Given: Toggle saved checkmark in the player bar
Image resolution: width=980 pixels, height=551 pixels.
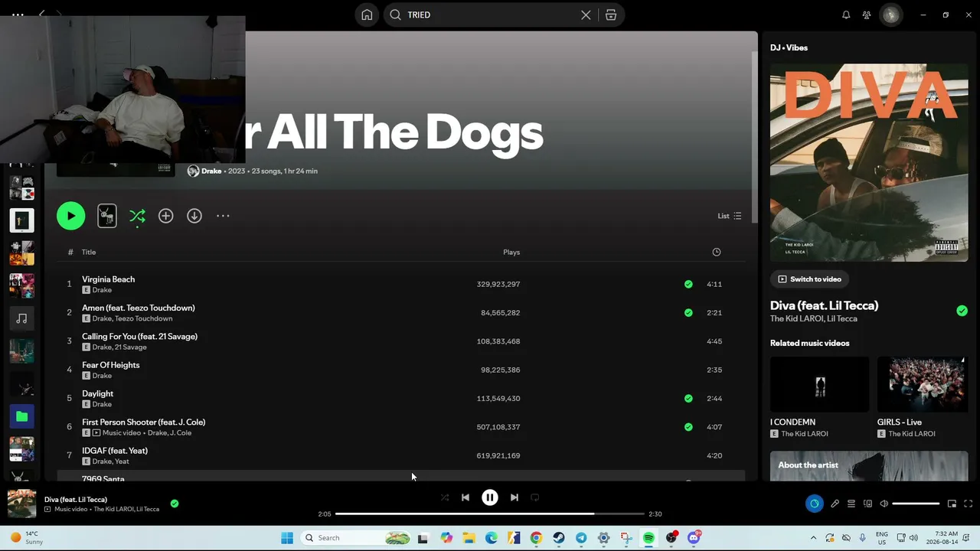Looking at the screenshot, I should [x=175, y=504].
